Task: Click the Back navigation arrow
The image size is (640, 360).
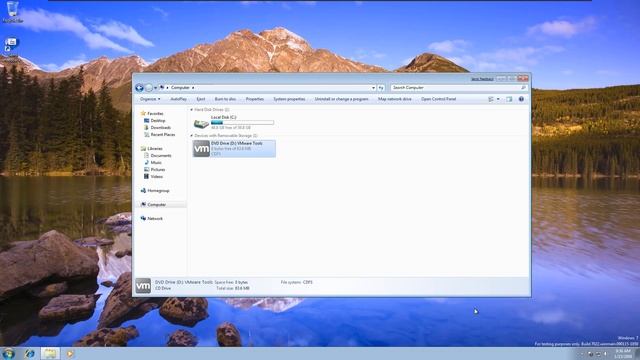Action: 139,88
